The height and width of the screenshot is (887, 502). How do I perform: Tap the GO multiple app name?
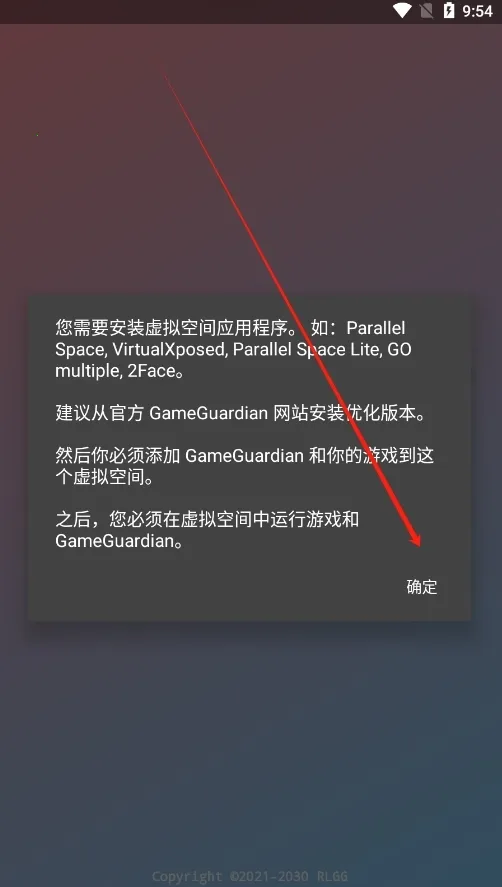(233, 360)
